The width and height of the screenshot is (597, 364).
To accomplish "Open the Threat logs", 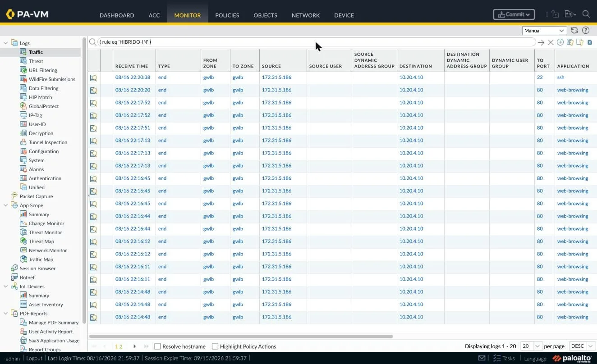I will (x=36, y=61).
